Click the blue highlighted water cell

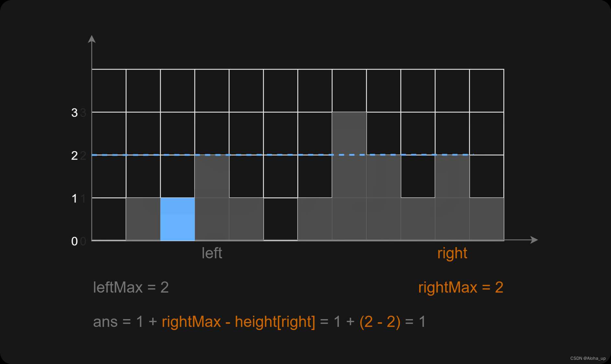tap(178, 219)
